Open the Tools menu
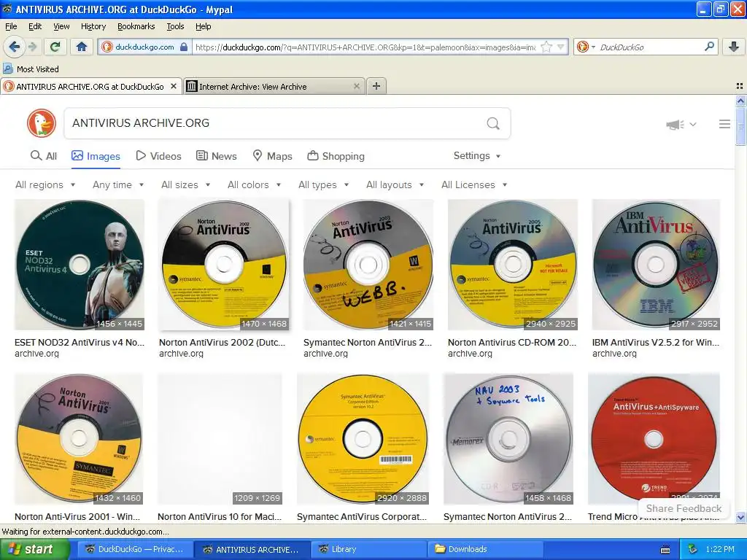The height and width of the screenshot is (560, 747). (175, 26)
